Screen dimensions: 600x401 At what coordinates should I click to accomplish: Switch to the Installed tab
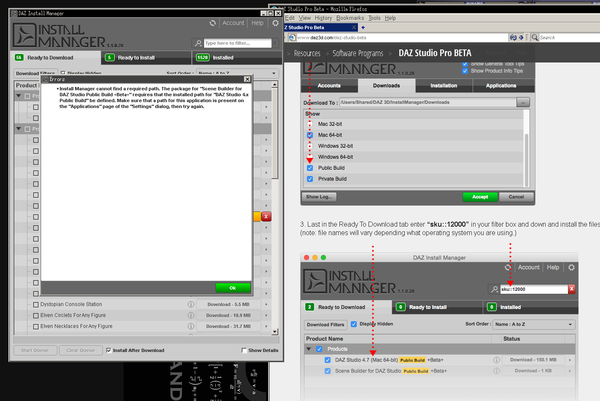[236, 58]
